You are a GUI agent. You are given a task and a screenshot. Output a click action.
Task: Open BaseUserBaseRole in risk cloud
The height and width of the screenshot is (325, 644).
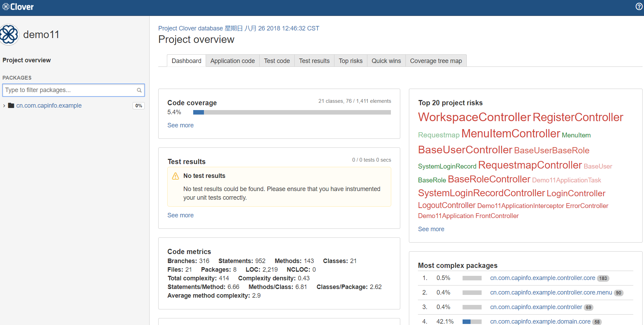552,151
